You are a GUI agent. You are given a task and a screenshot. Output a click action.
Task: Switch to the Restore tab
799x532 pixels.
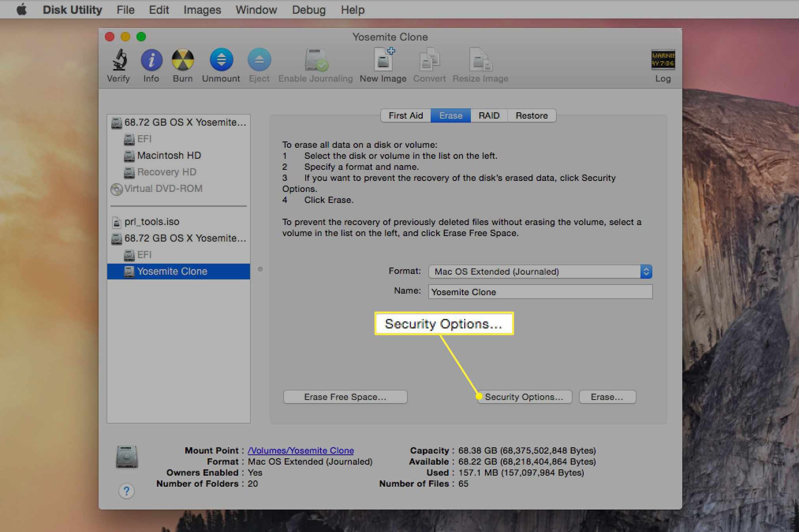click(532, 115)
